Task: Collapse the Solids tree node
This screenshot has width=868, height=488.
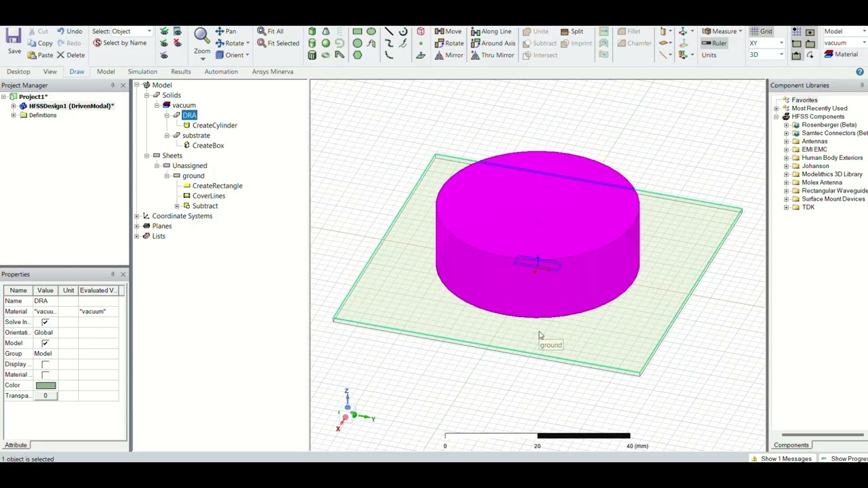Action: [x=146, y=96]
